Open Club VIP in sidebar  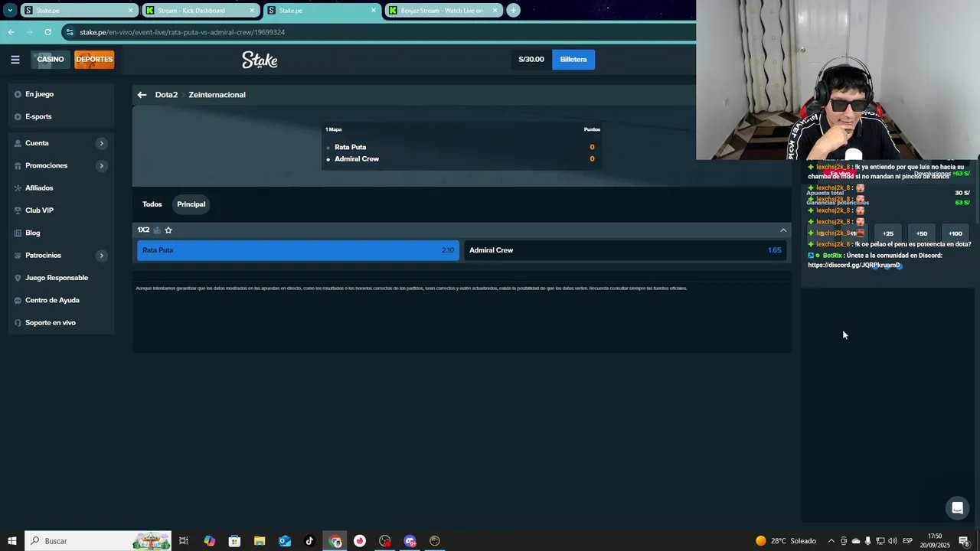tap(39, 210)
